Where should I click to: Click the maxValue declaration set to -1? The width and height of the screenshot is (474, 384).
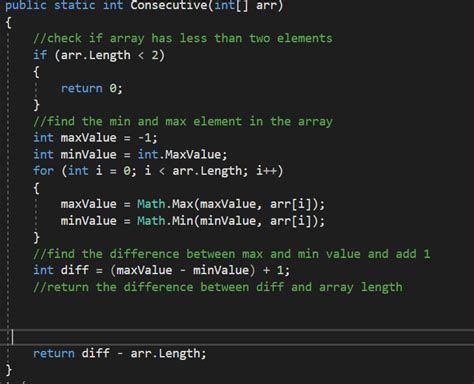95,138
